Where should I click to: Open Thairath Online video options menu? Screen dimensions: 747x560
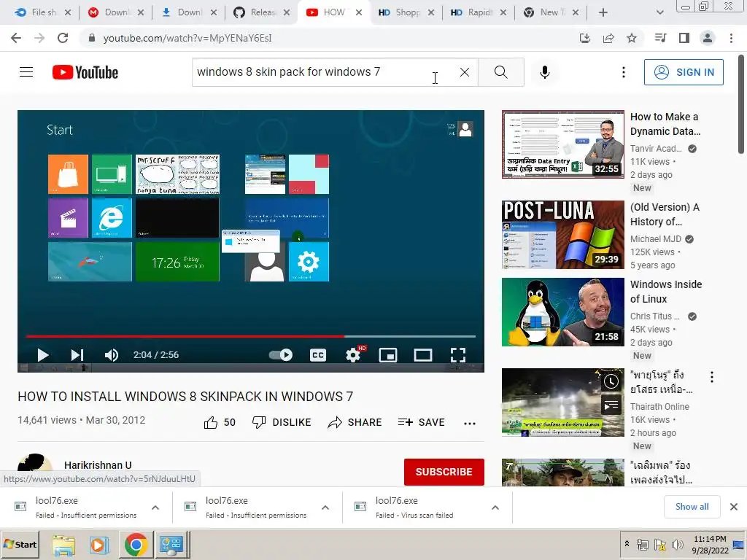coord(712,377)
